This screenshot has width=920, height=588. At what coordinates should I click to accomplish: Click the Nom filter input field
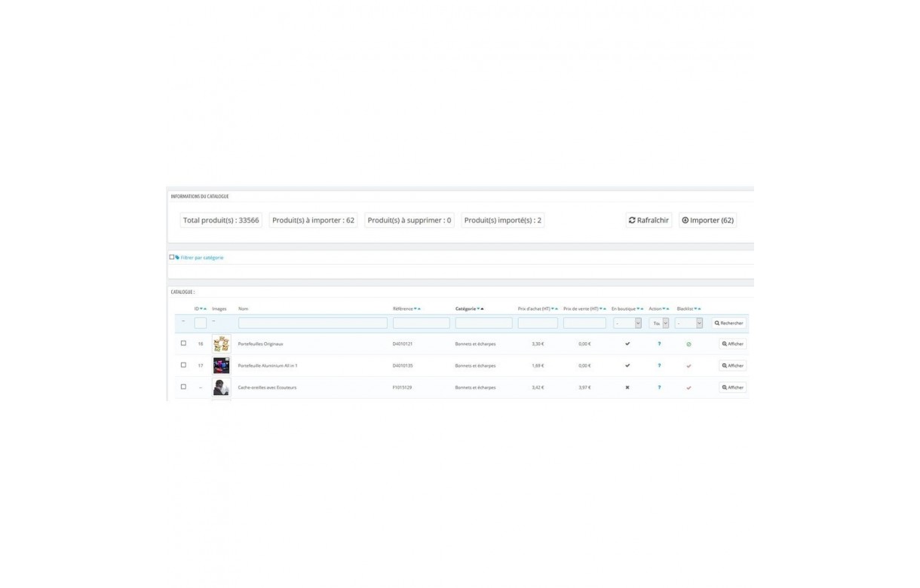point(313,323)
